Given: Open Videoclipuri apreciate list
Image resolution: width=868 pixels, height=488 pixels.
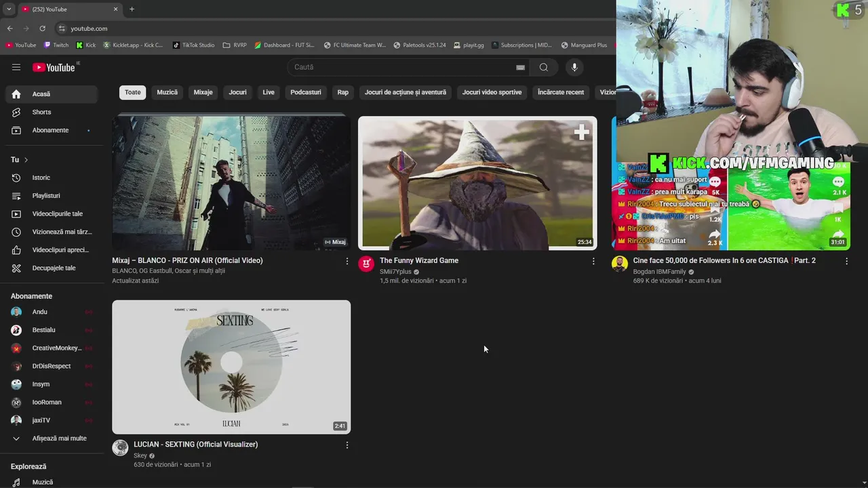Looking at the screenshot, I should 52,250.
